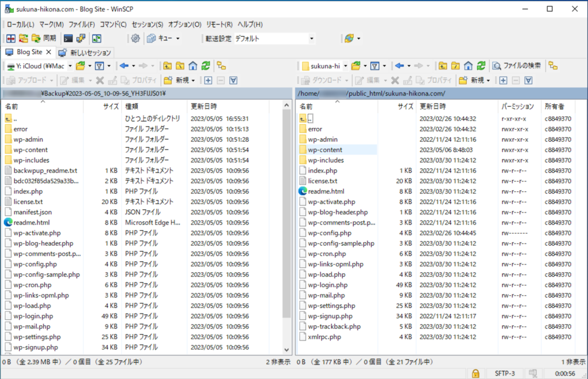This screenshot has height=379, width=588.
Task: Go to local parent directory icon
Action: tap(167, 66)
